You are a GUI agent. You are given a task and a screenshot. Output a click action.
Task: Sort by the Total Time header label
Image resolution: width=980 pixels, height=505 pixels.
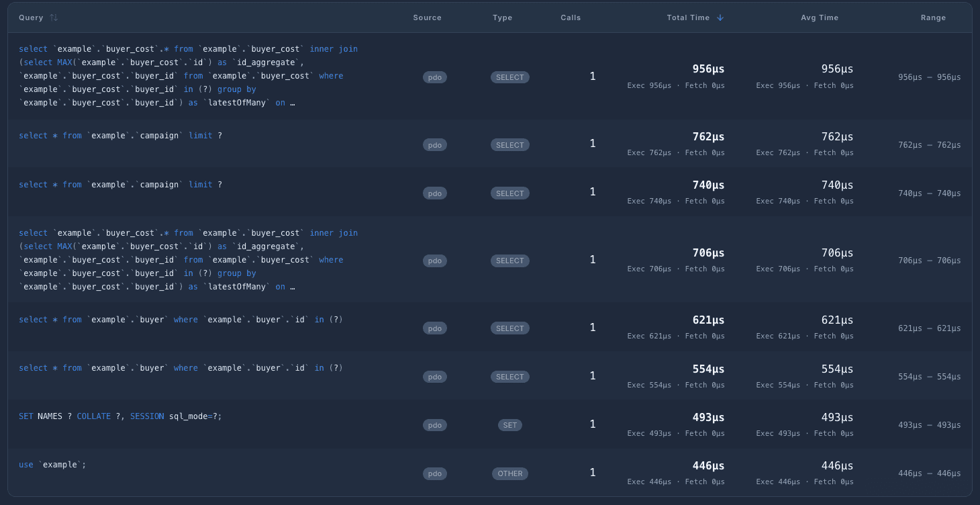coord(688,17)
